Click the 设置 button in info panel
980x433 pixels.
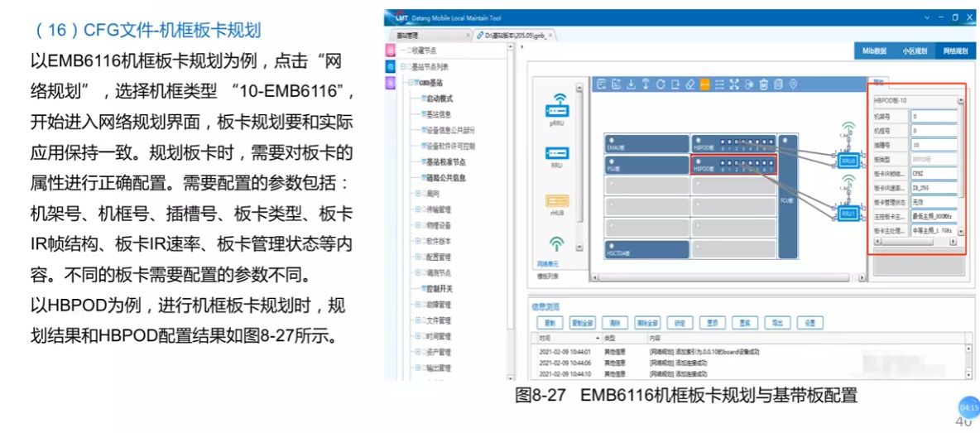[810, 323]
